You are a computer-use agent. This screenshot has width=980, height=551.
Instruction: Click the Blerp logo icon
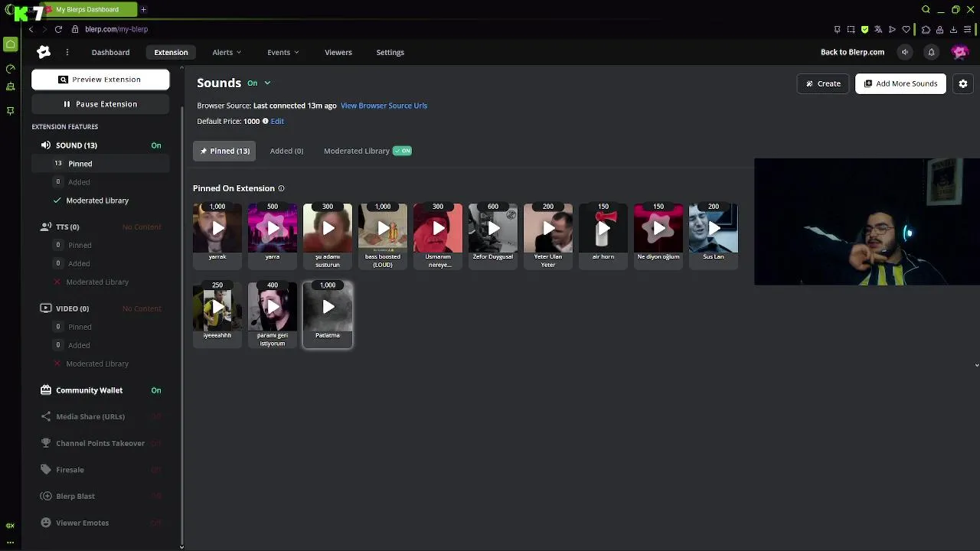pyautogui.click(x=44, y=52)
